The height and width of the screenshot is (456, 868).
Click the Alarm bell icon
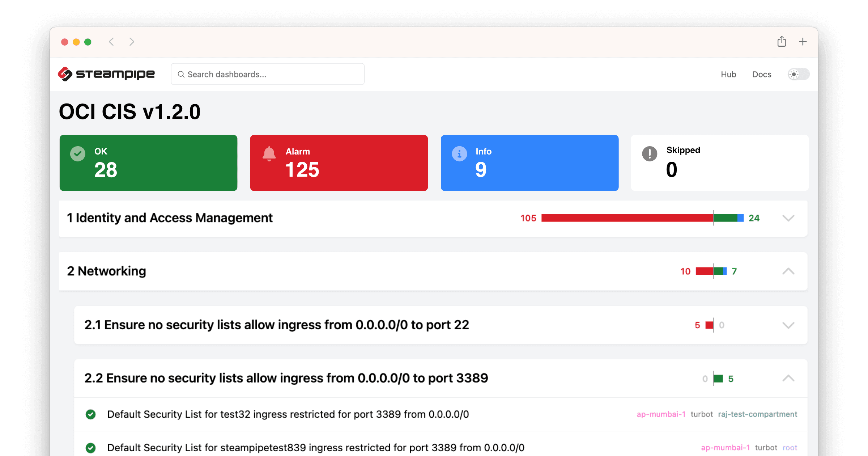(x=269, y=154)
